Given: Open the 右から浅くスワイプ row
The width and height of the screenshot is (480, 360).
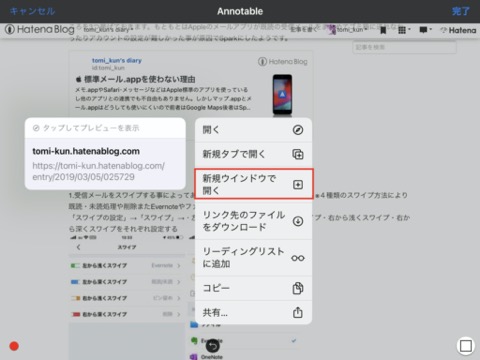Looking at the screenshot, I should tap(126, 298).
